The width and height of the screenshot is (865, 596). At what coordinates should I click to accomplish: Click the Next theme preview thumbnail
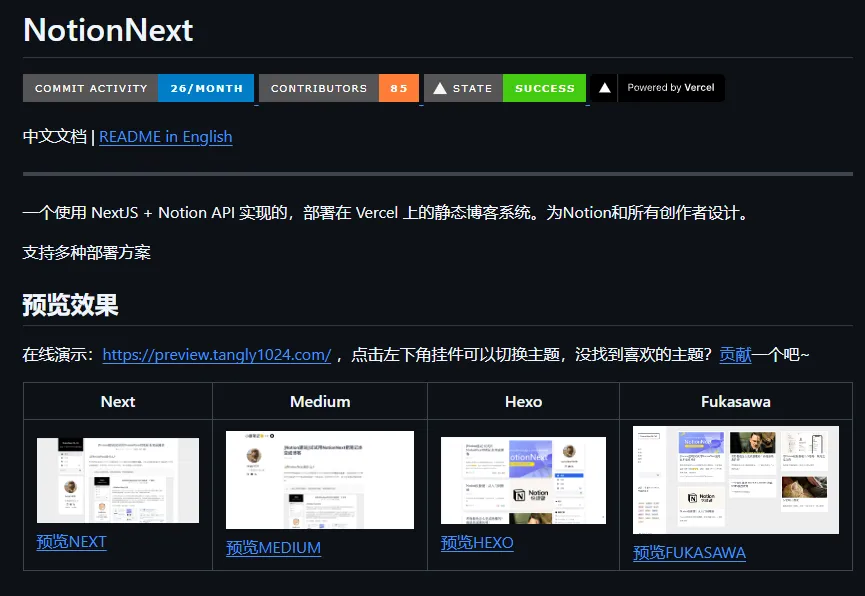tap(118, 480)
